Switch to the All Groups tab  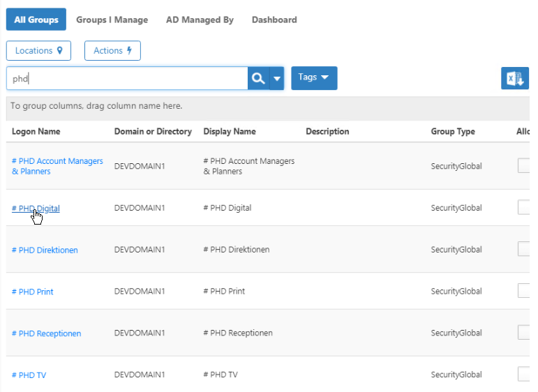coord(36,20)
